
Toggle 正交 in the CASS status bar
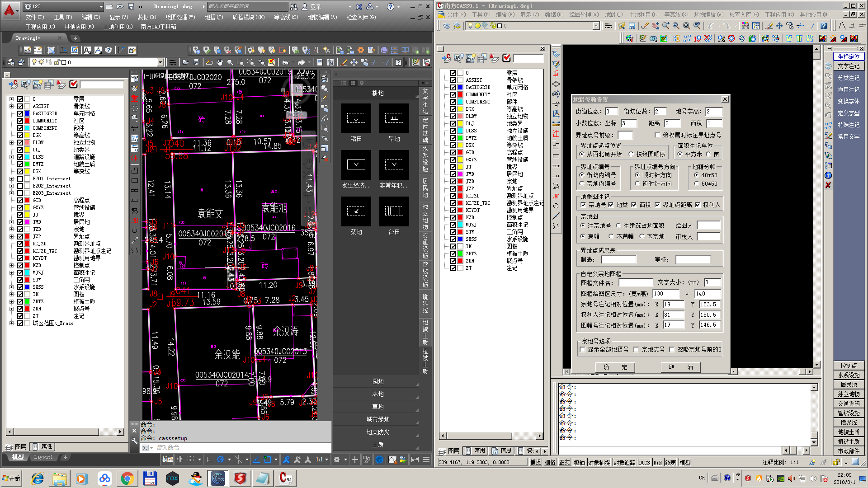(x=565, y=462)
